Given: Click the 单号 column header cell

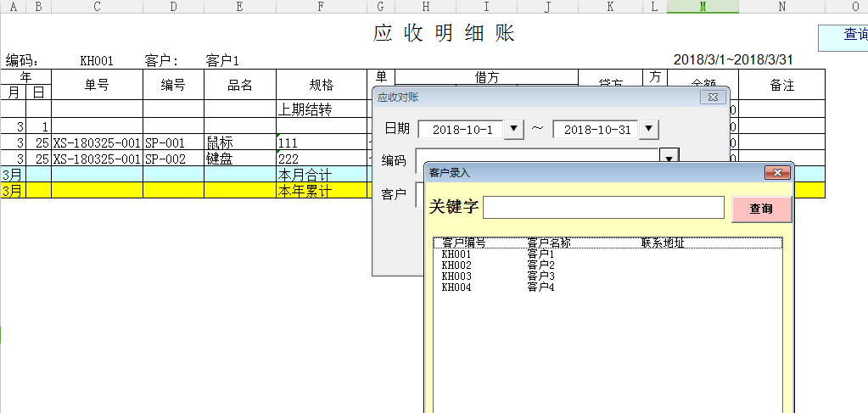Looking at the screenshot, I should 97,85.
